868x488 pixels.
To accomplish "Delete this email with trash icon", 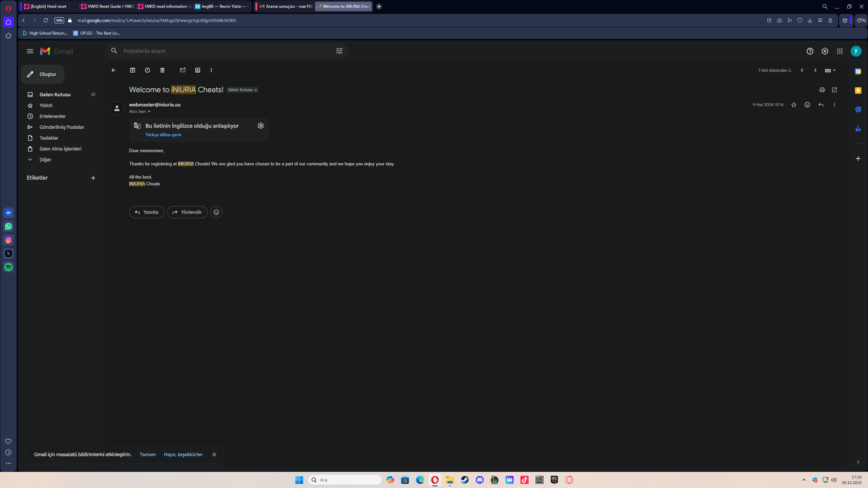I will coord(162,70).
